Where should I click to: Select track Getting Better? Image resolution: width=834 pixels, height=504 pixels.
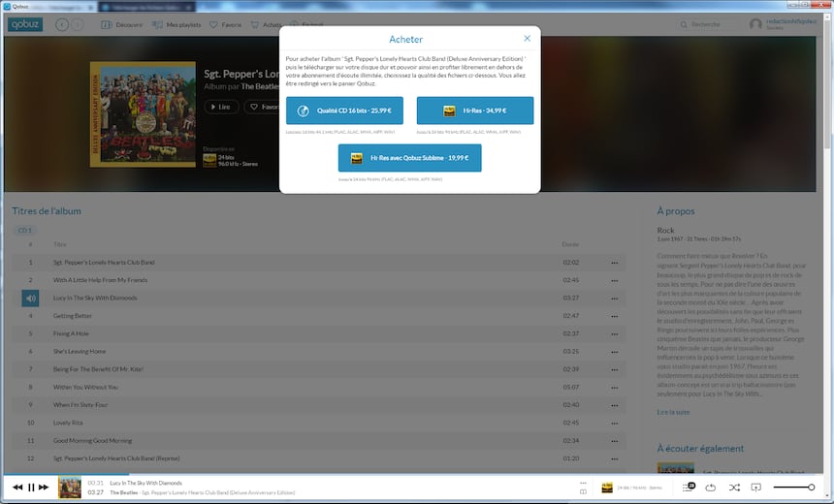pyautogui.click(x=319, y=316)
